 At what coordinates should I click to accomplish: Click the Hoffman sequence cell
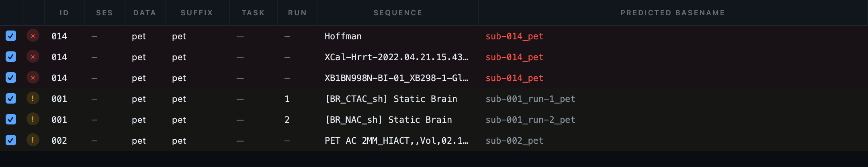tap(343, 36)
